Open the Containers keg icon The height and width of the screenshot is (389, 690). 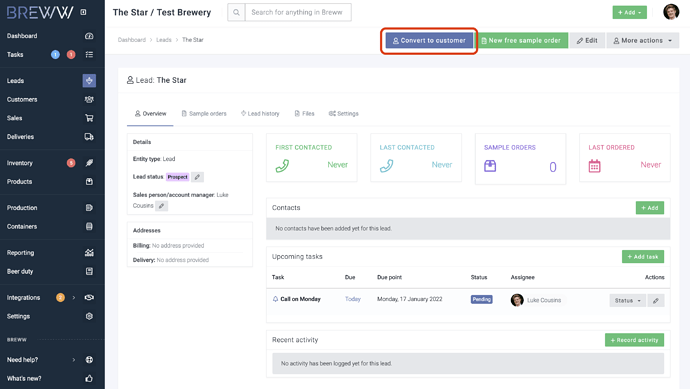pyautogui.click(x=89, y=227)
